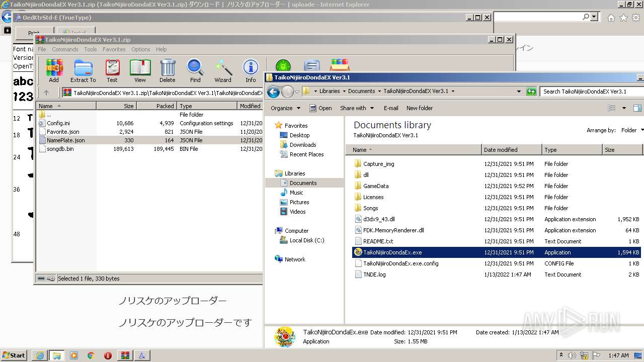Screen dimensions: 644x362
Task: Sort Explorer files by Date modified column
Action: point(512,150)
